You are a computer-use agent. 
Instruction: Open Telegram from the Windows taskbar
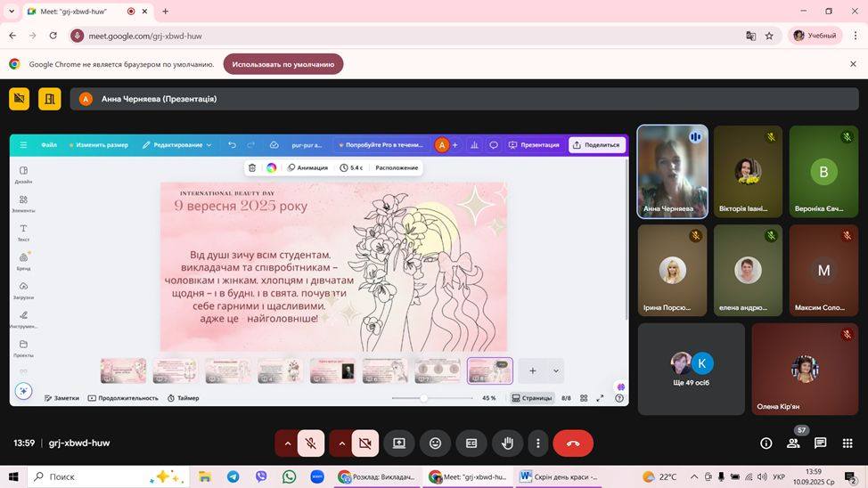pos(233,476)
